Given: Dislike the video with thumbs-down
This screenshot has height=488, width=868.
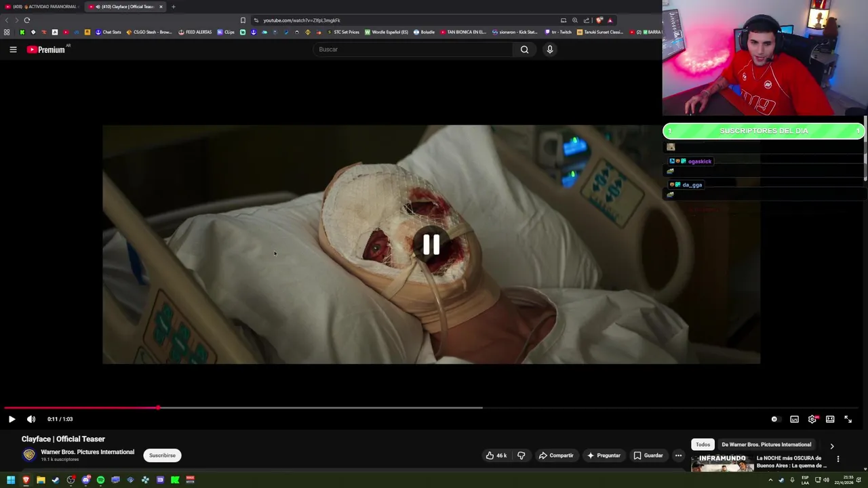Looking at the screenshot, I should coord(521,455).
